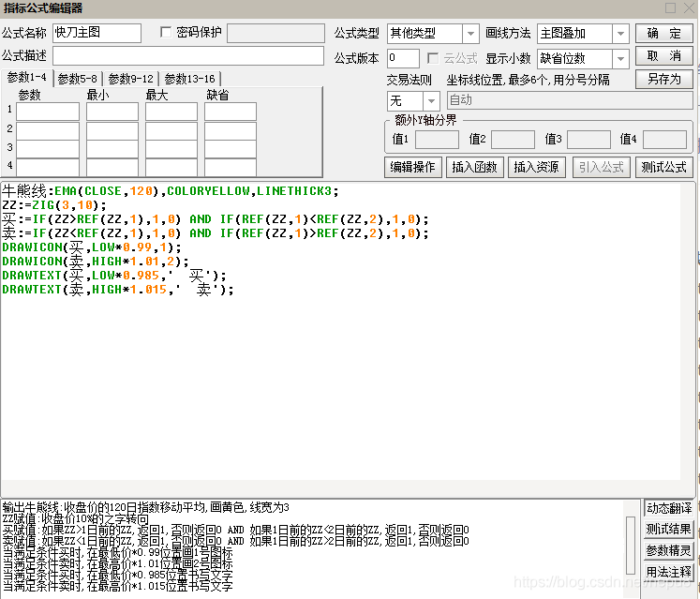Click the 值4 input field
Viewport: 700px width, 599px height.
pos(664,140)
